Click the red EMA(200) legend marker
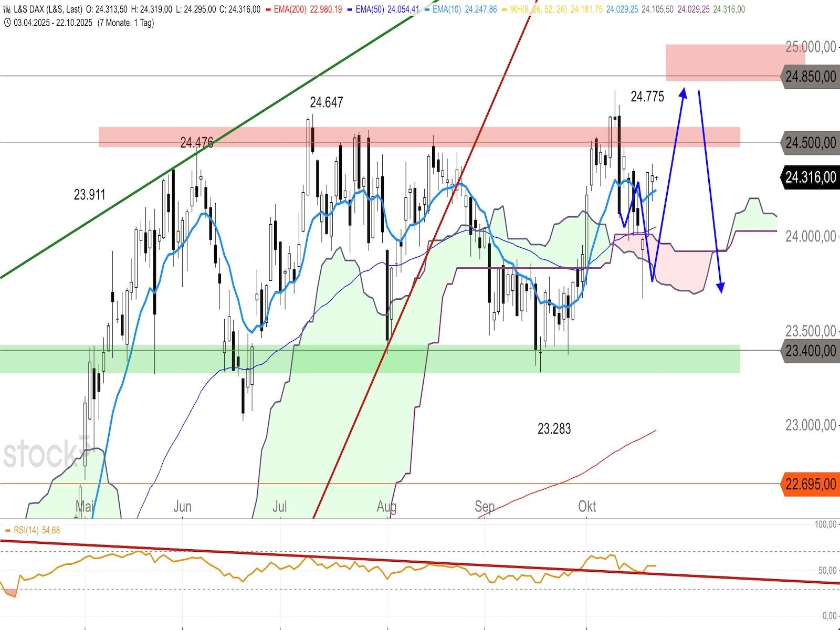Screen dimensions: 840x630 267,9
